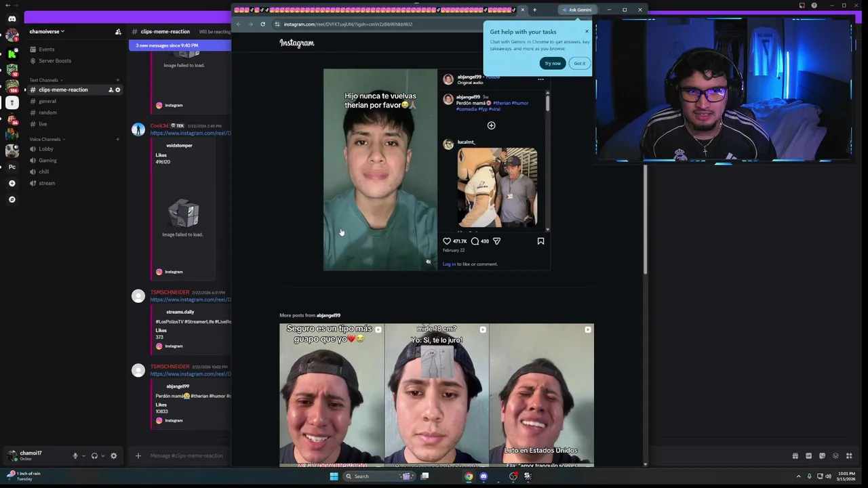
Task: Invite people using icon beside chamoiverse
Action: [x=118, y=32]
